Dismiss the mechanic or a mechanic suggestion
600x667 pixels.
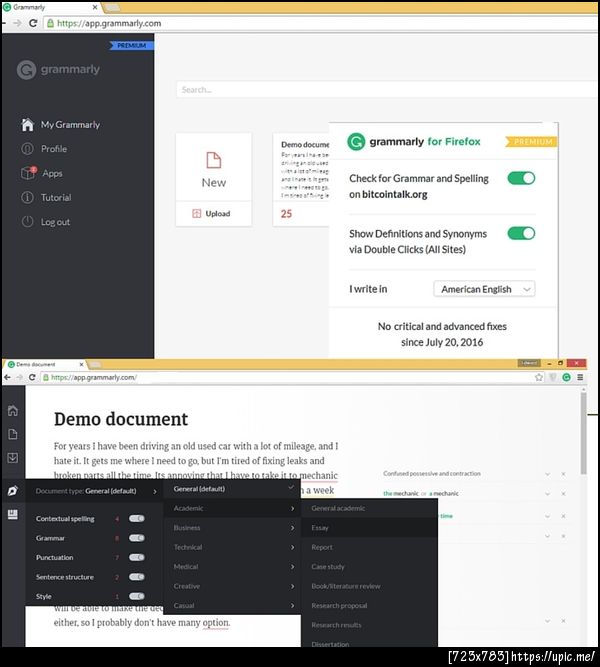[x=563, y=494]
